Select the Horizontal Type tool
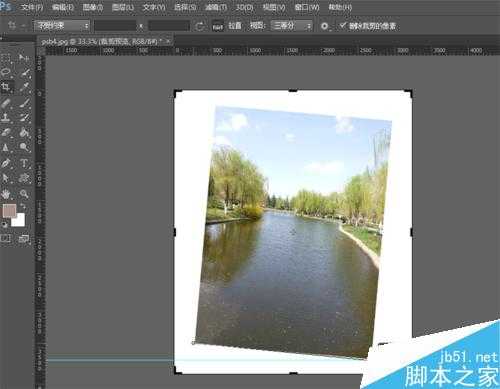The image size is (500, 389). (24, 163)
